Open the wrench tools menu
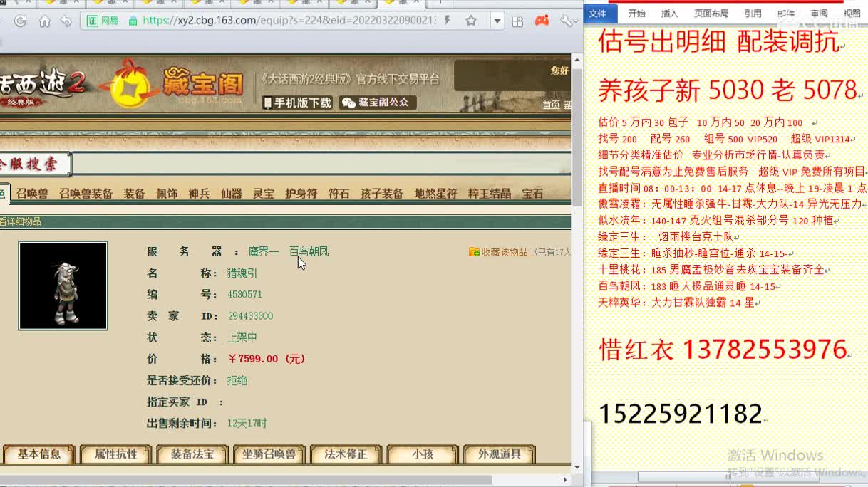This screenshot has width=868, height=487. pyautogui.click(x=567, y=21)
